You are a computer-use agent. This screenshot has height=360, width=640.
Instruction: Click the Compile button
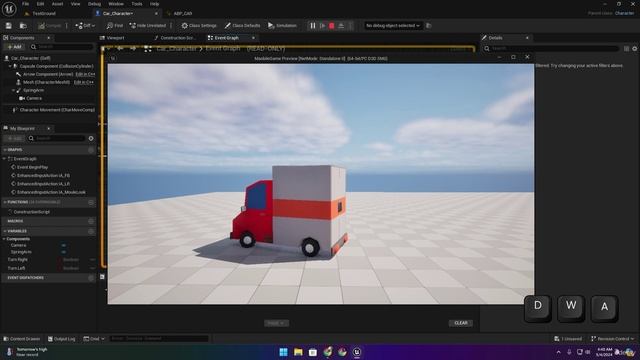[49, 26]
